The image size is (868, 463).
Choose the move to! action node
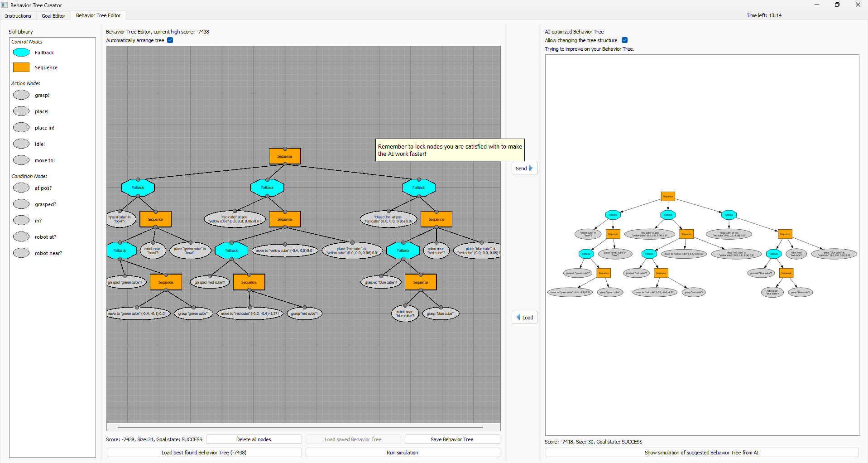[21, 160]
